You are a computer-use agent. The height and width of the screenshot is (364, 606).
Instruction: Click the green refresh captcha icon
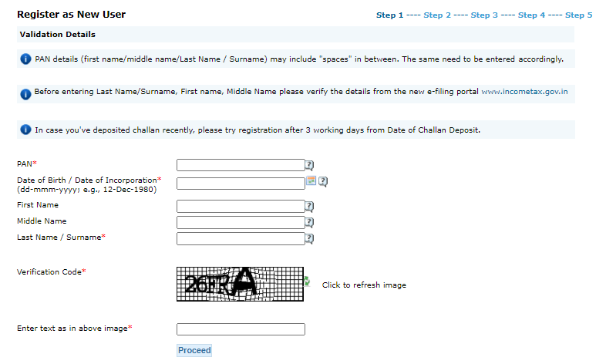coord(307,282)
